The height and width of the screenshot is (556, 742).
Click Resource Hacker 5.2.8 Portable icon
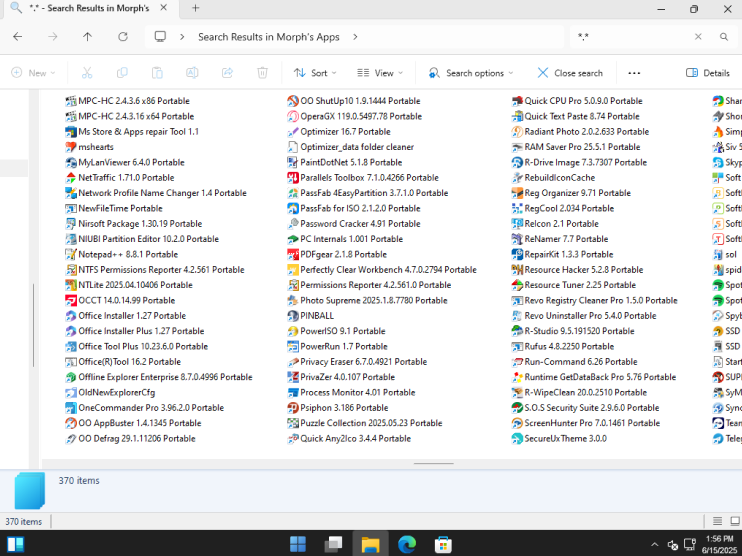point(517,270)
